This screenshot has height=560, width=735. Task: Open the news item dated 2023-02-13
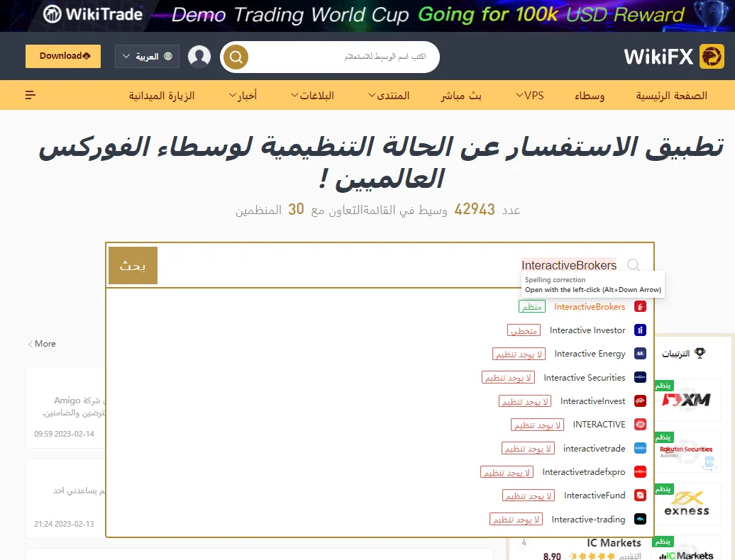click(x=65, y=498)
